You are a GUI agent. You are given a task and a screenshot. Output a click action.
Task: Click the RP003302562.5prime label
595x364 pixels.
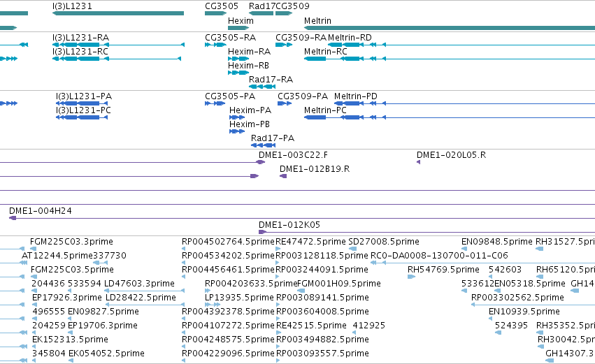point(517,298)
